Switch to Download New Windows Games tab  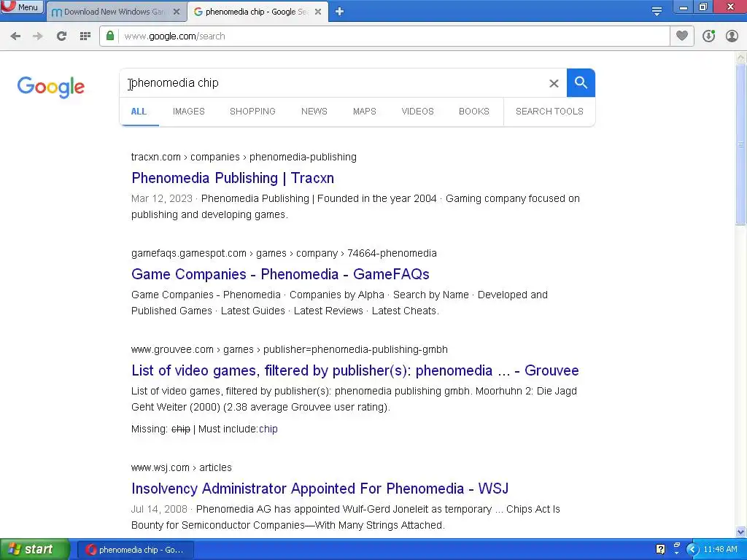[x=116, y=12]
